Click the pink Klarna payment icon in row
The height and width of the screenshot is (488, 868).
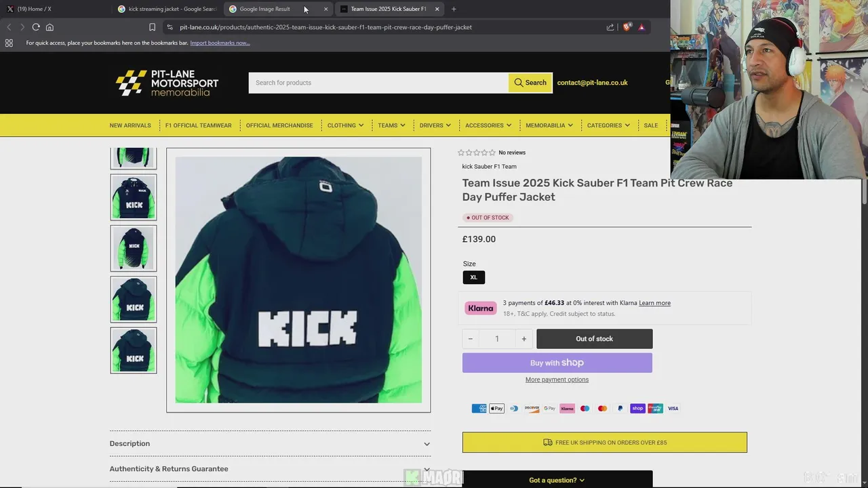point(567,408)
